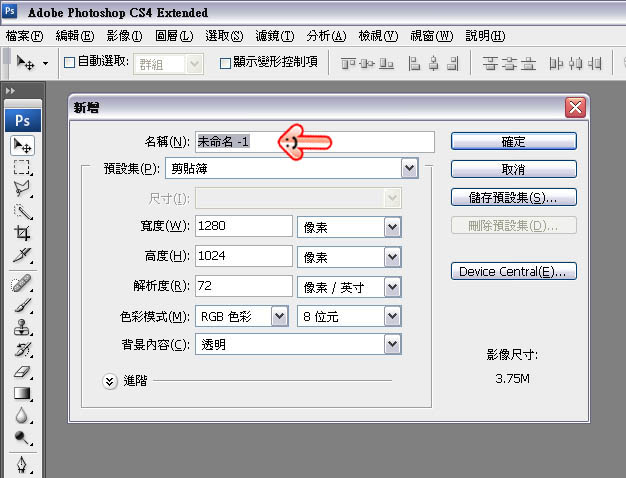Click the 寬度 width field 1280

pos(244,226)
